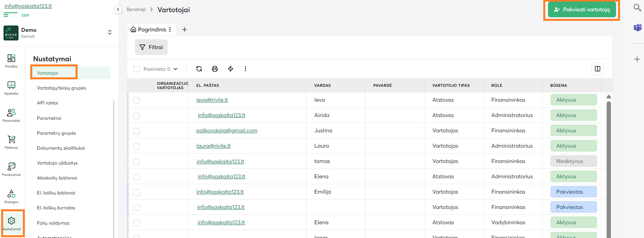The image size is (644, 238).
Task: Click the search magnifier icon
Action: click(x=637, y=7)
